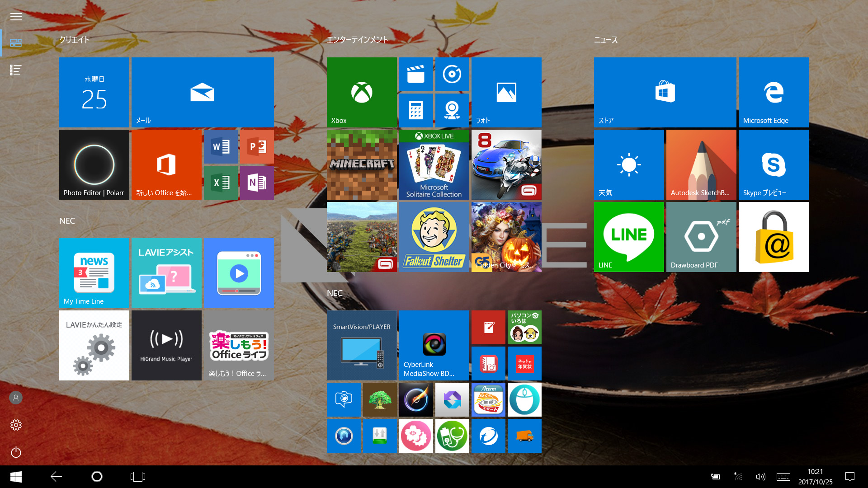Expand the hamburger navigation menu

coord(16,17)
